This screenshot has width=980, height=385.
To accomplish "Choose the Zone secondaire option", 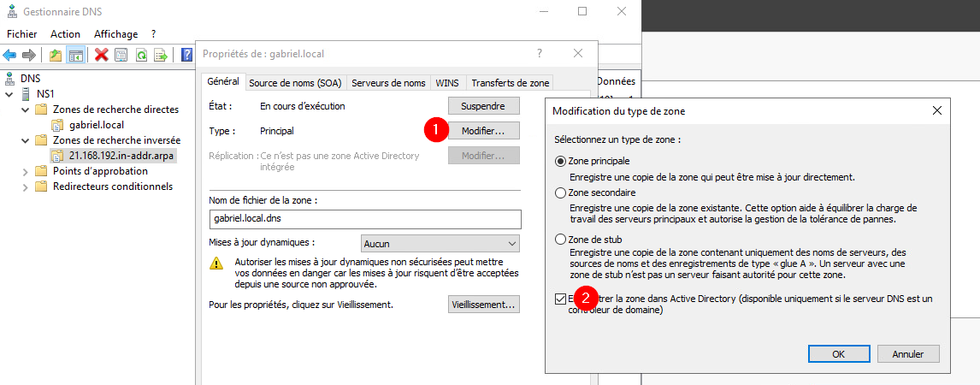I will click(561, 193).
